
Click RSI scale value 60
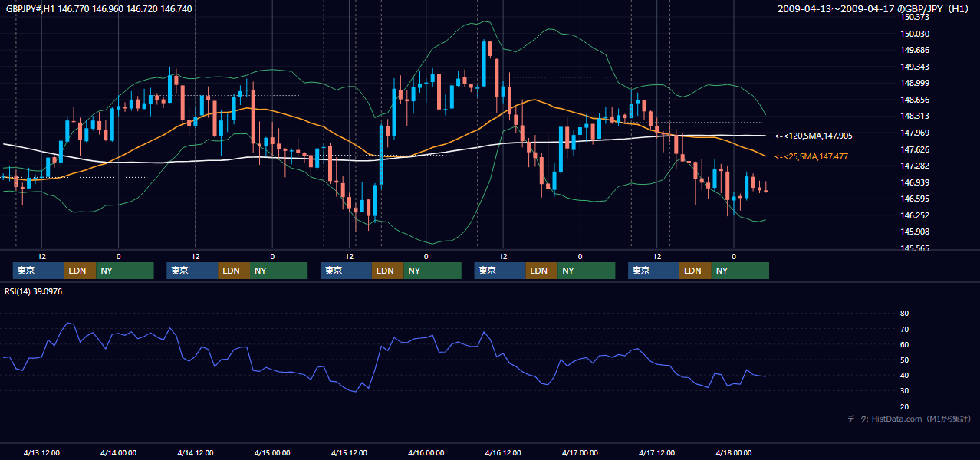pyautogui.click(x=905, y=344)
